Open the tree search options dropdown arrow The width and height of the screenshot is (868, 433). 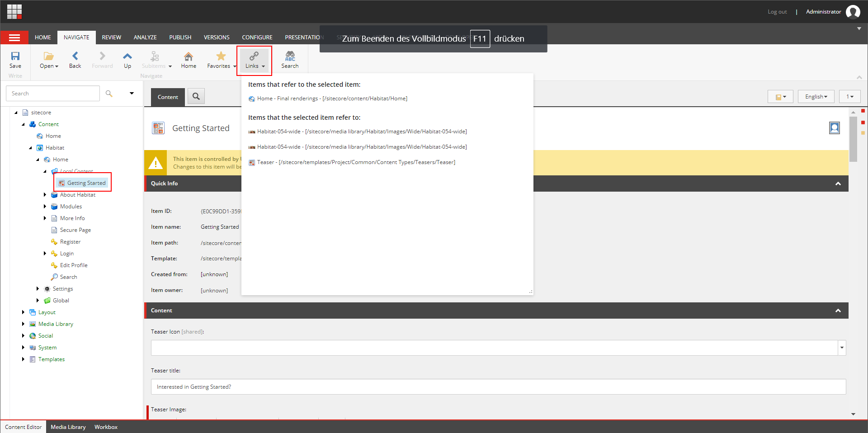(132, 94)
